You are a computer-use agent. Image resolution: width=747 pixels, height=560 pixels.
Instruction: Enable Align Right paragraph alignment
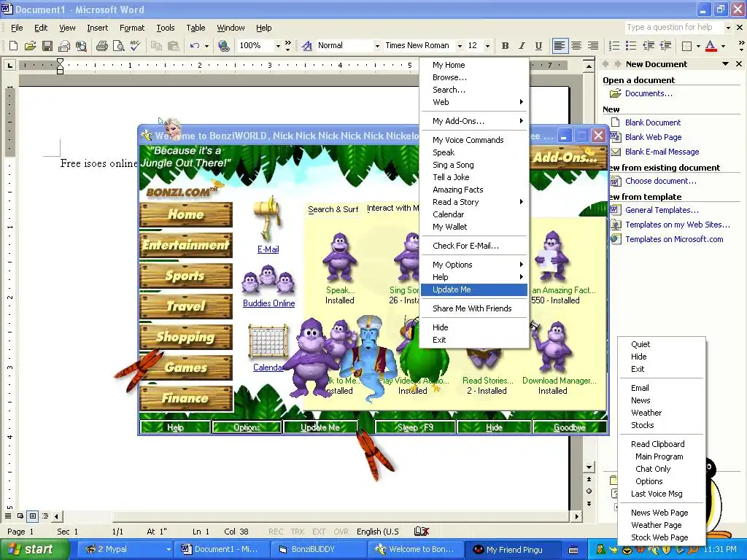(593, 46)
